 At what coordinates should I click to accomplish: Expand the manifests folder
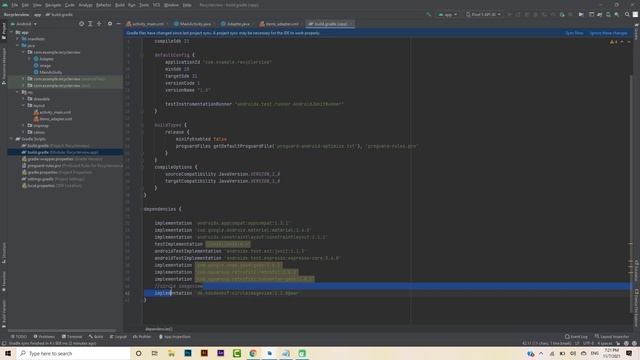18,39
